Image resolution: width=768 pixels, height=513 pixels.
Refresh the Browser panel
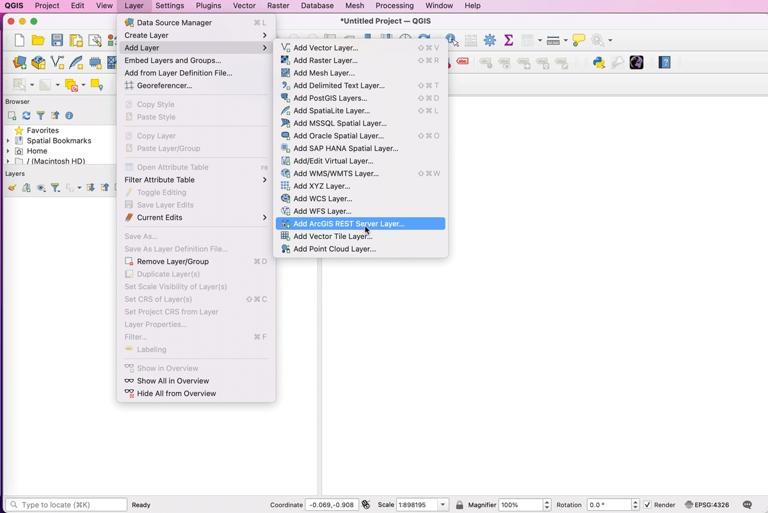(26, 116)
